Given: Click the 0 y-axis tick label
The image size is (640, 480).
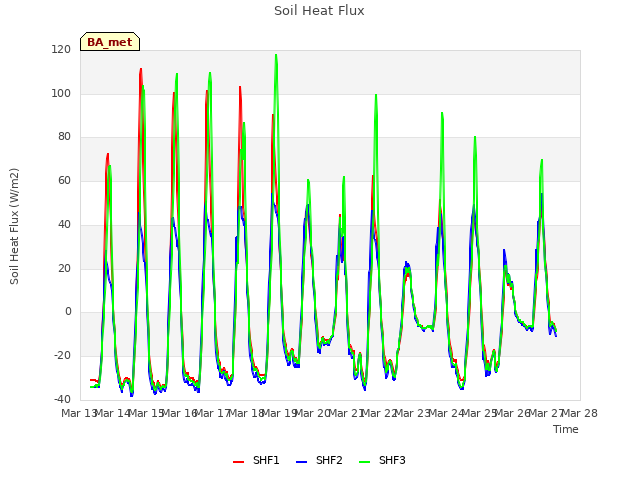Looking at the screenshot, I should click(x=68, y=312).
